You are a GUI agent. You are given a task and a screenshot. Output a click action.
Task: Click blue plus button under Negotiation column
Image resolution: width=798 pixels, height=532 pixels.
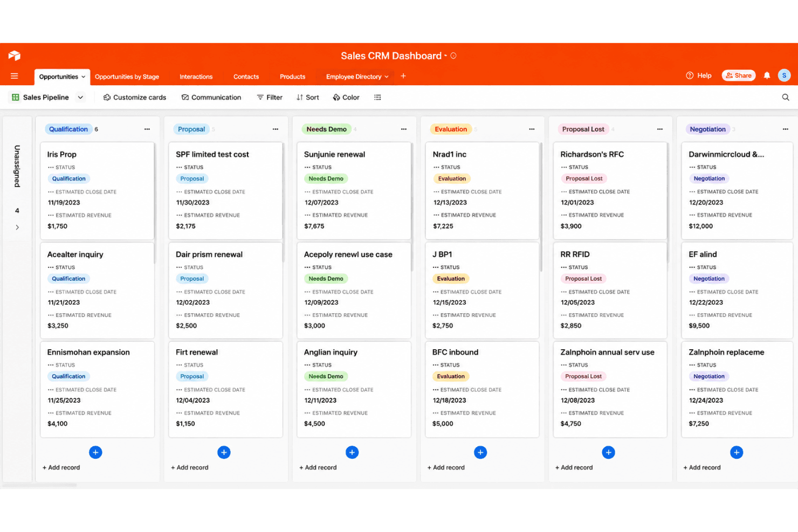(x=737, y=452)
